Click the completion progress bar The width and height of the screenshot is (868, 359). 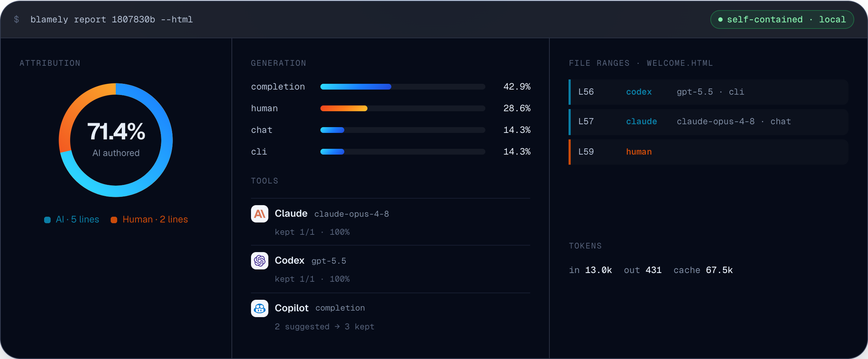(403, 87)
